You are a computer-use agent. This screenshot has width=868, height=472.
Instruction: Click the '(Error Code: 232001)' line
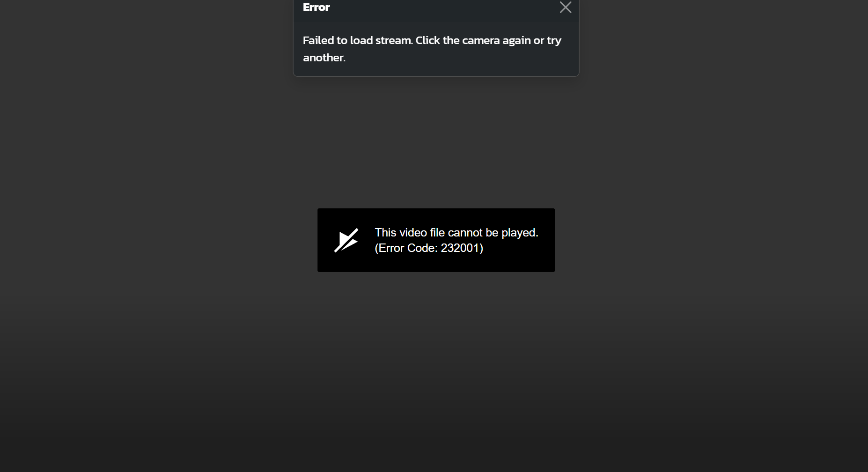[429, 248]
